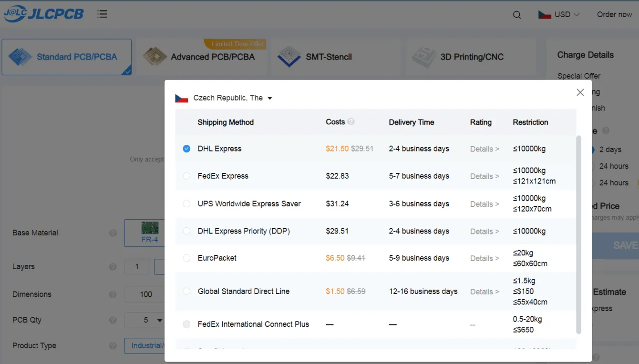The height and width of the screenshot is (364, 639).
Task: Click the Charge Details heading
Action: (x=586, y=55)
